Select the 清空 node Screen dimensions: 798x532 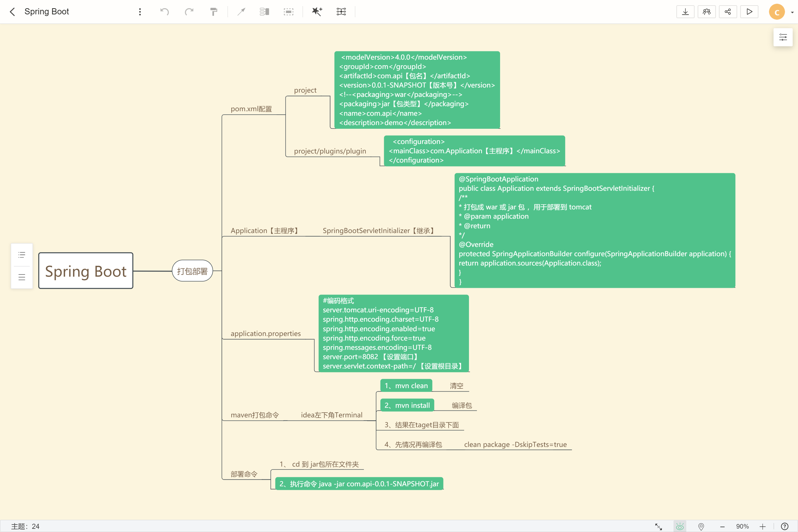point(457,386)
